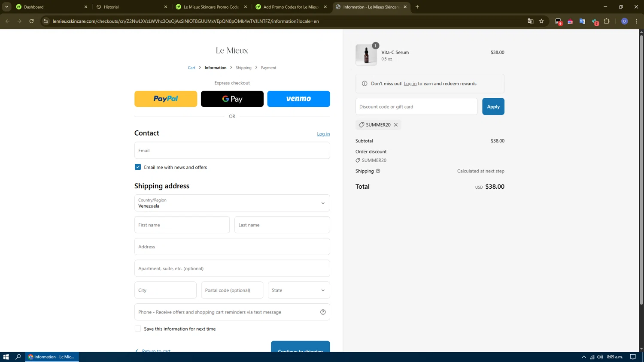Click the page vertical scrollbar
This screenshot has width=644, height=362.
(641, 169)
